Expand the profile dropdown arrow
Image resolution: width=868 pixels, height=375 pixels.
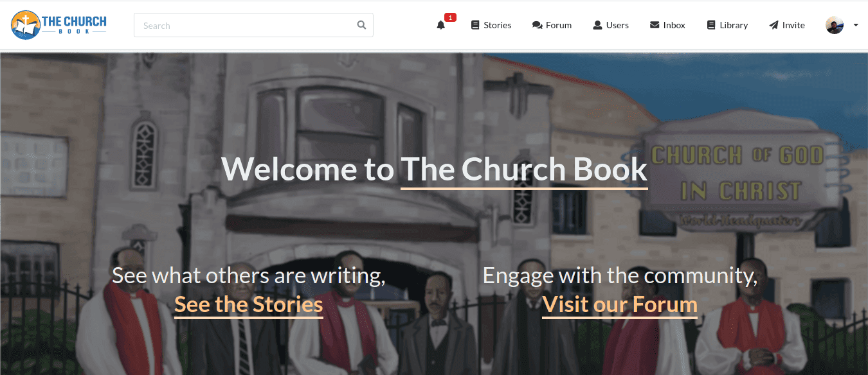point(856,26)
